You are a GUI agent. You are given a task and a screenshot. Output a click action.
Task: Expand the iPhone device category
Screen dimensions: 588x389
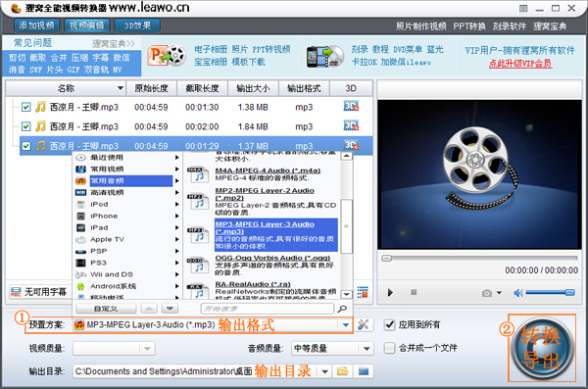click(x=127, y=217)
